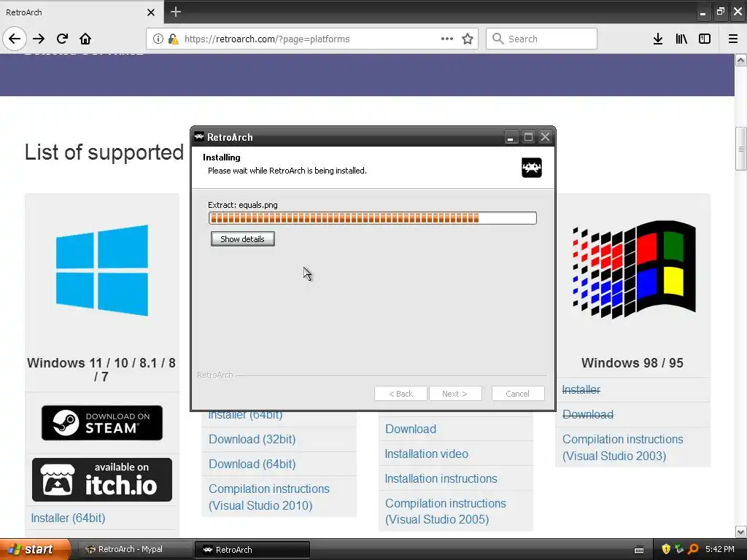The height and width of the screenshot is (560, 747).
Task: Select the RetroArch browser tab
Action: [x=81, y=12]
